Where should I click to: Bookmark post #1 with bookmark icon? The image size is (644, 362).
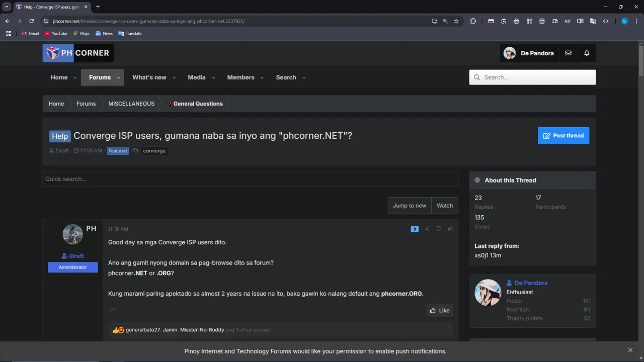coord(438,229)
